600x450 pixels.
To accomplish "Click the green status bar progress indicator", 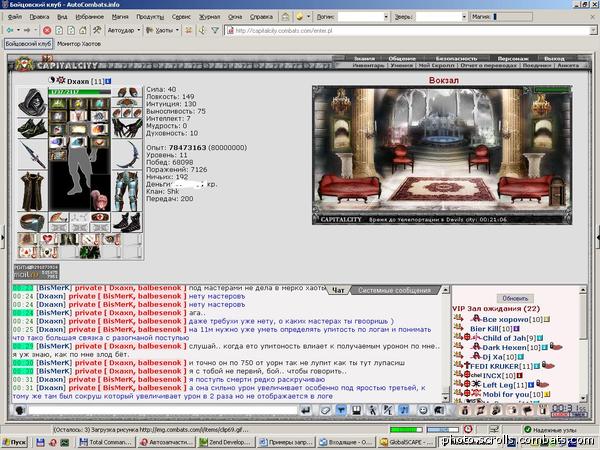I will point(406,430).
